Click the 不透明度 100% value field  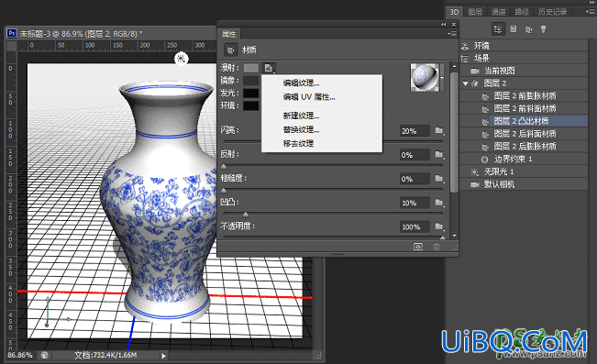point(415,227)
